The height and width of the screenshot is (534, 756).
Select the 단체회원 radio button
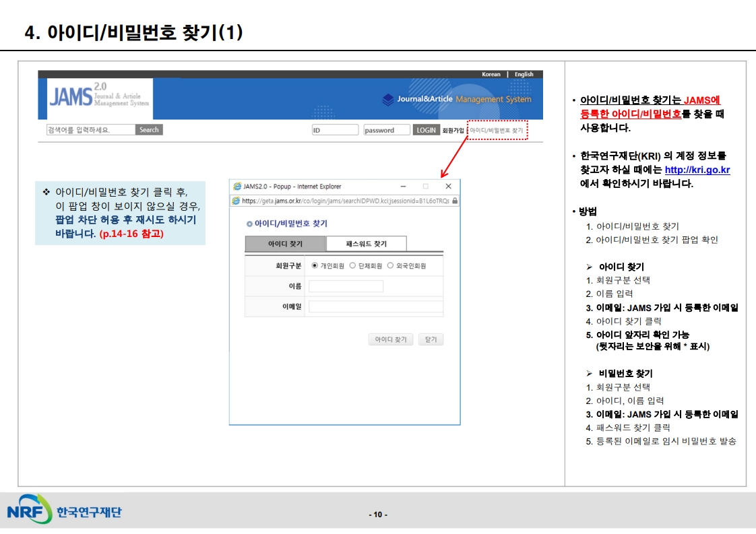(x=352, y=265)
